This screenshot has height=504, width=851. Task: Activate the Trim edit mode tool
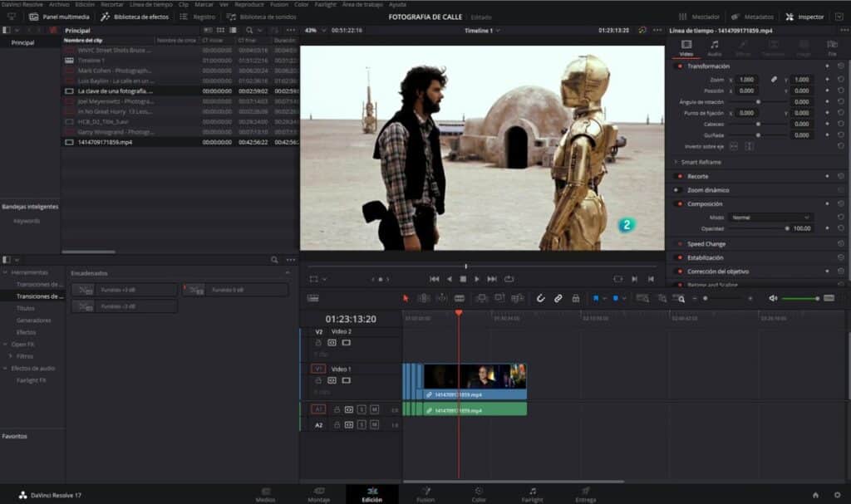[x=423, y=298]
